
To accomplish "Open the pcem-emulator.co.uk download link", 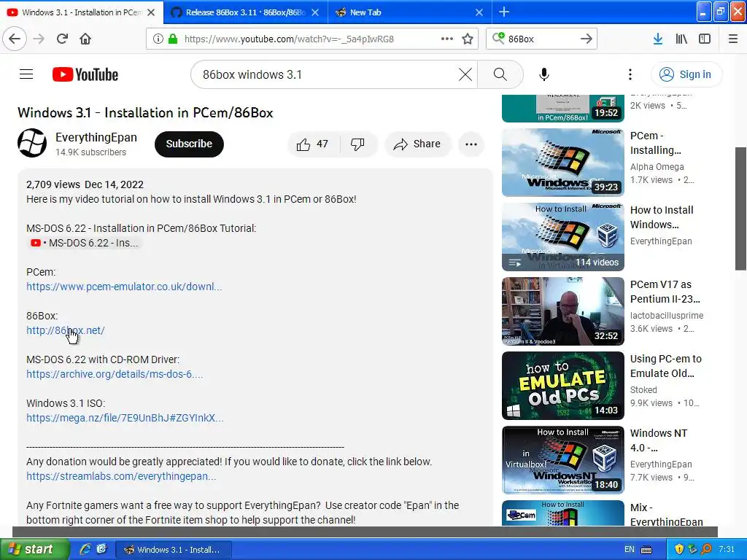I will tap(124, 287).
